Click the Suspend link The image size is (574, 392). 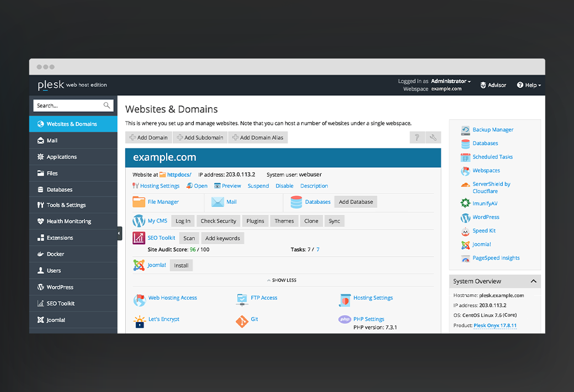click(x=258, y=186)
